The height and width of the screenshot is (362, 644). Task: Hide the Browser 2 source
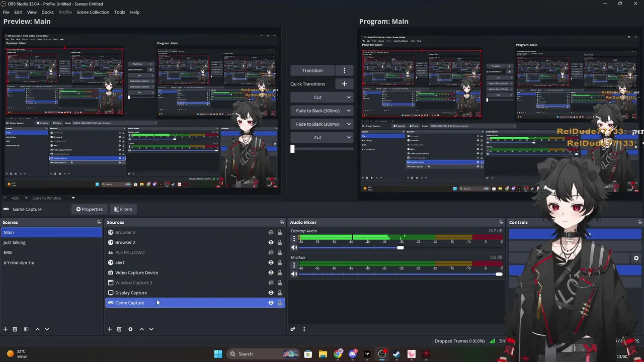[x=271, y=242]
